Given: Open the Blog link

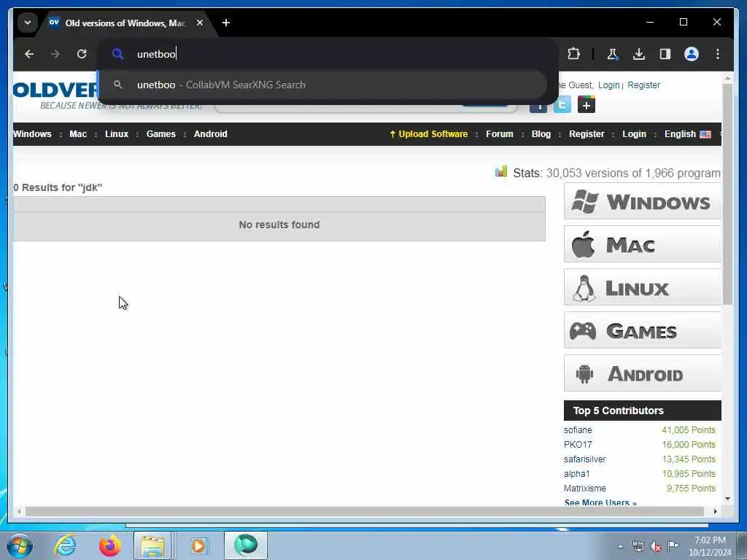Looking at the screenshot, I should [x=541, y=134].
